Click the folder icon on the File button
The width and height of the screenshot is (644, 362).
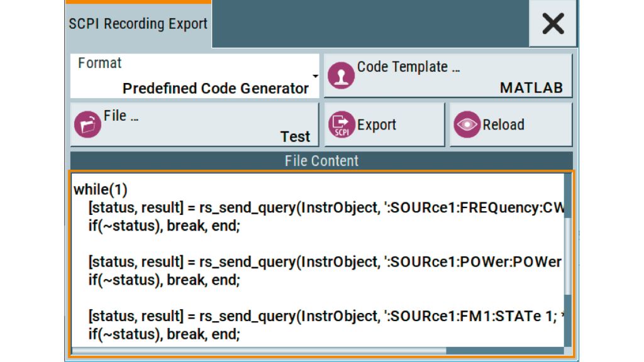[87, 124]
